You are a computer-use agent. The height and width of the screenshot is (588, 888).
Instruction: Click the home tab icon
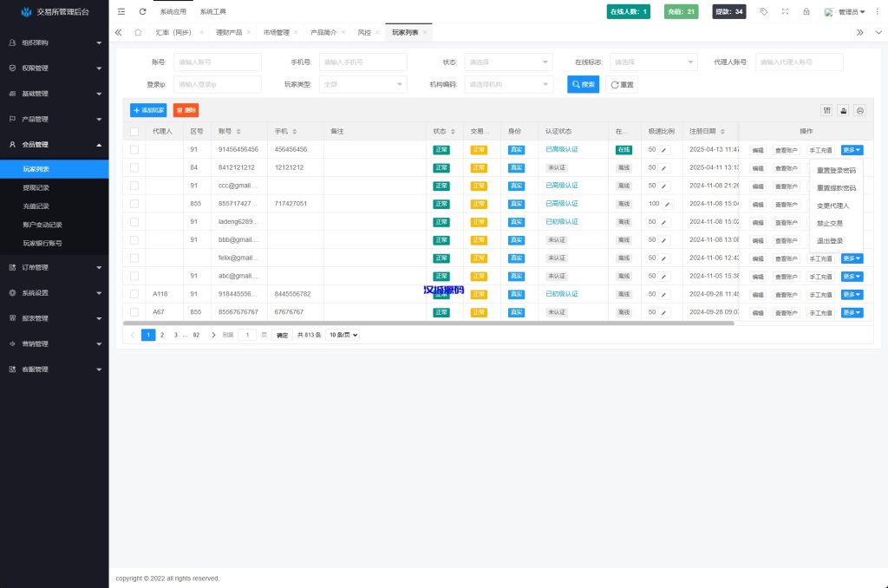[138, 32]
